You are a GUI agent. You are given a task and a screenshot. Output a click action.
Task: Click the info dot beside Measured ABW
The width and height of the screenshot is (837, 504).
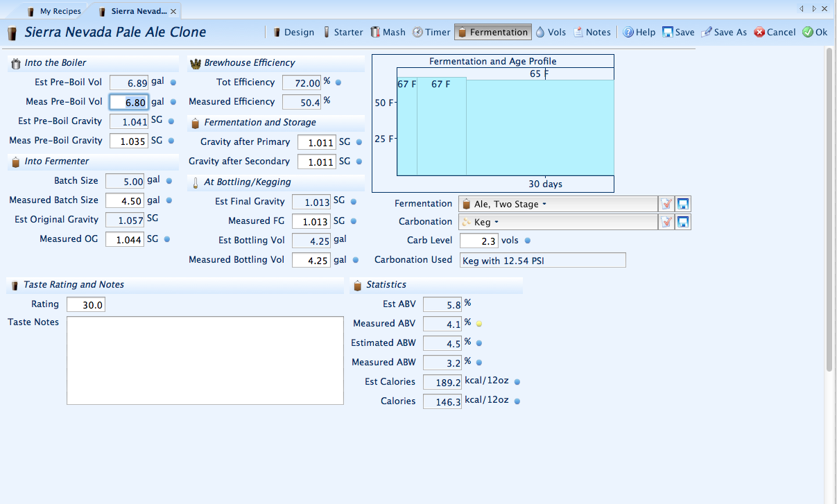tap(478, 363)
